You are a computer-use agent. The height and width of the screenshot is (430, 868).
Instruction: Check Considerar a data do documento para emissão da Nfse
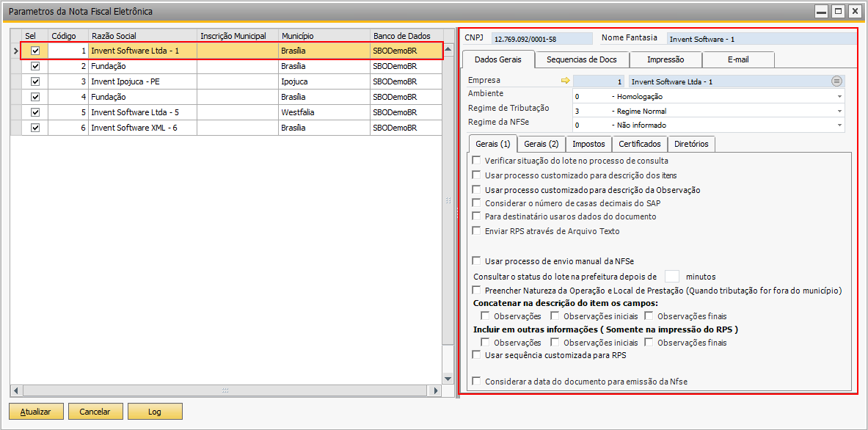point(476,381)
